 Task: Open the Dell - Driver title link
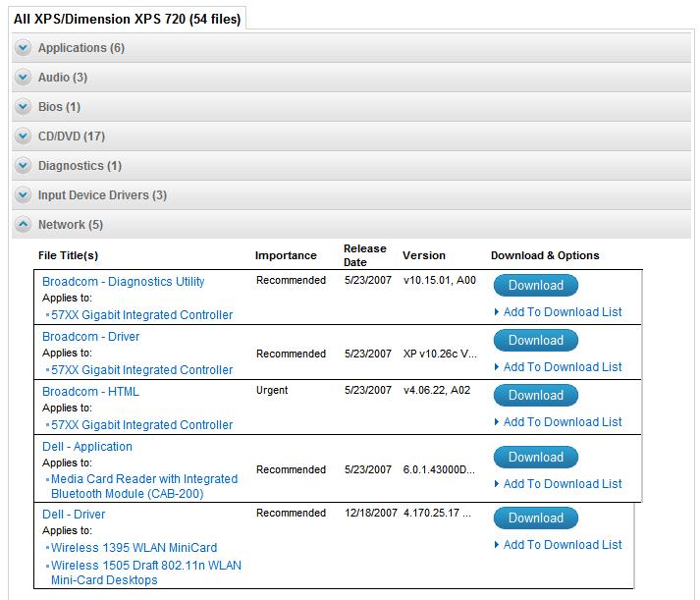pyautogui.click(x=74, y=515)
